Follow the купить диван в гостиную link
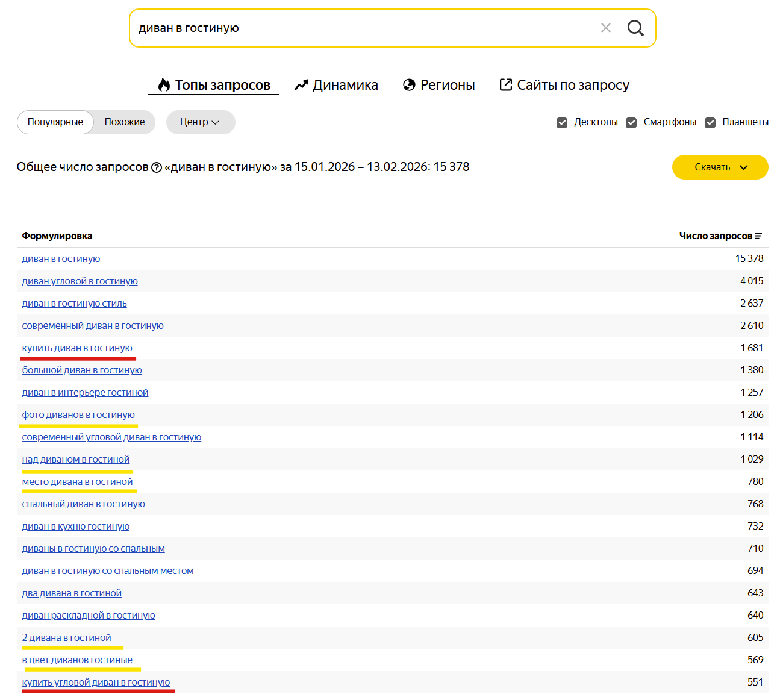 (x=77, y=348)
